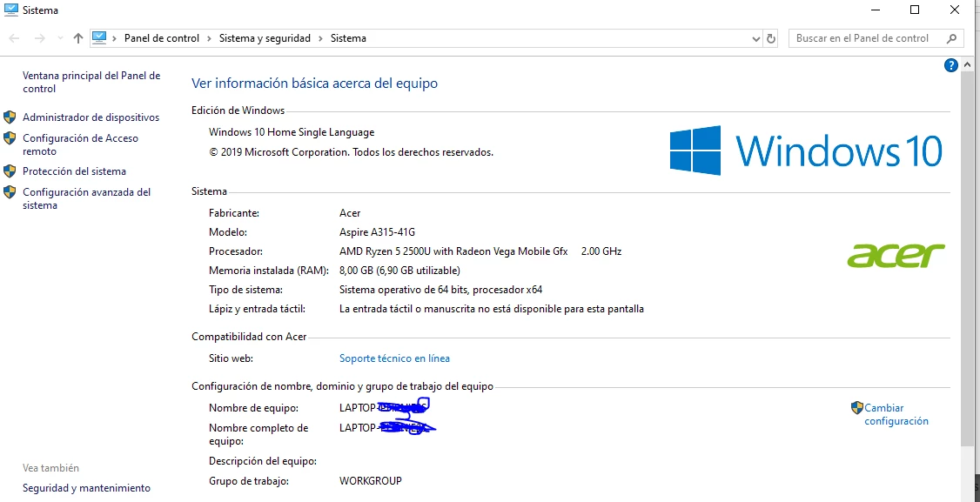Open Configuración de Acceso remoto

tap(80, 144)
